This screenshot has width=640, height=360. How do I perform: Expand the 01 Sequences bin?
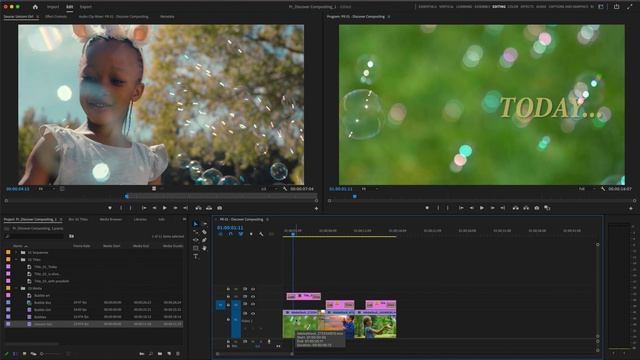16,253
